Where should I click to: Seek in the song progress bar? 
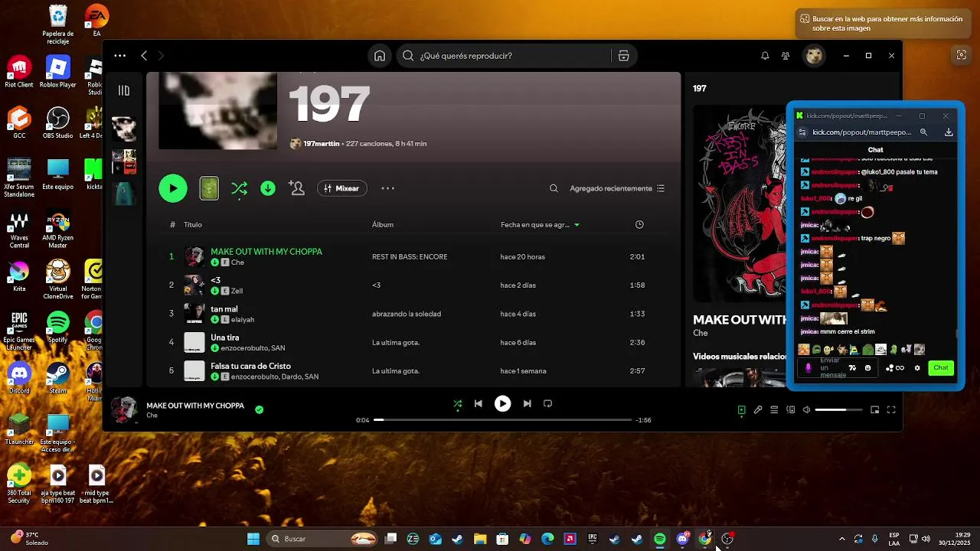coord(503,420)
